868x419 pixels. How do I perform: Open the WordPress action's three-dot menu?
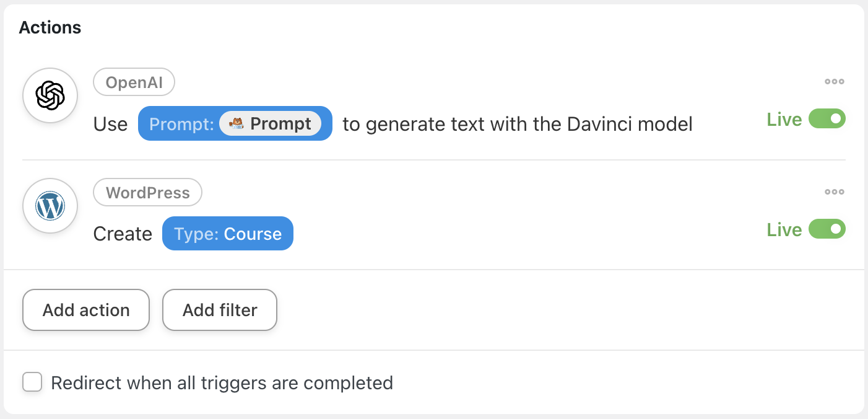pyautogui.click(x=835, y=192)
